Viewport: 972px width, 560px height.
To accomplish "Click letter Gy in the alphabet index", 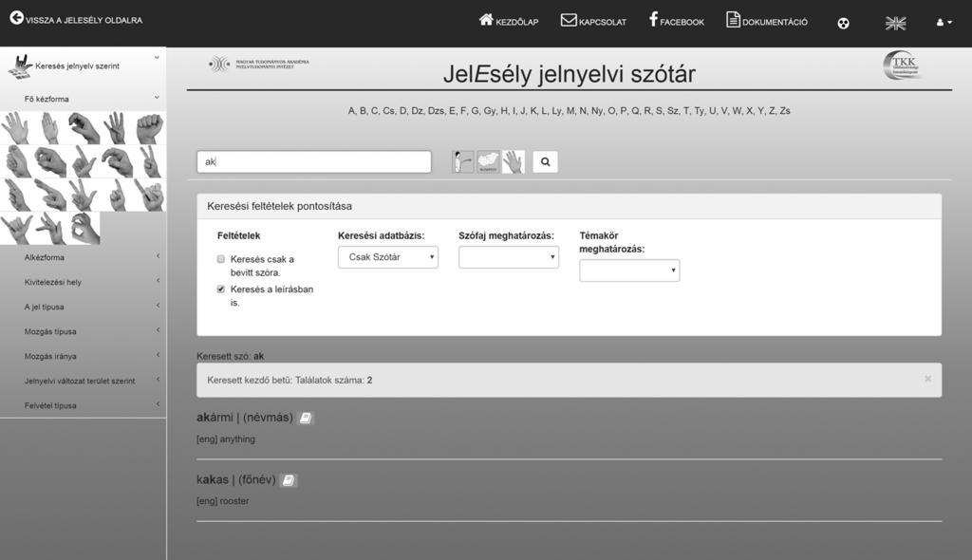I will coord(490,111).
